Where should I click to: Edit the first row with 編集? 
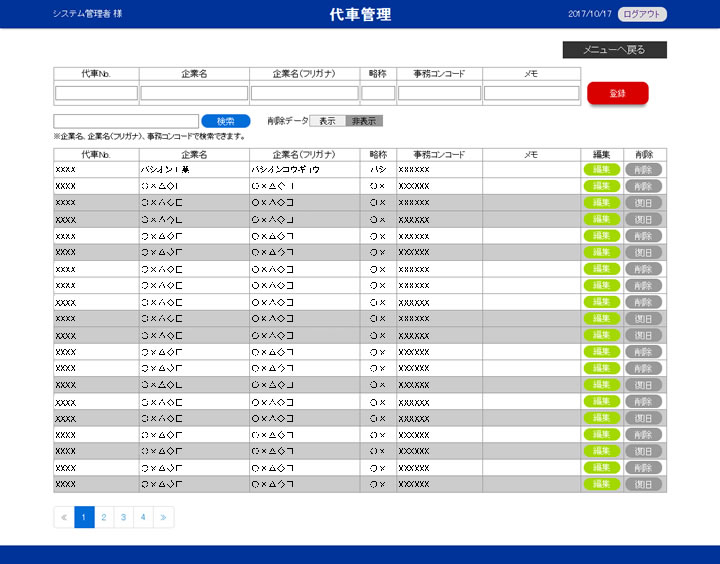click(x=601, y=170)
